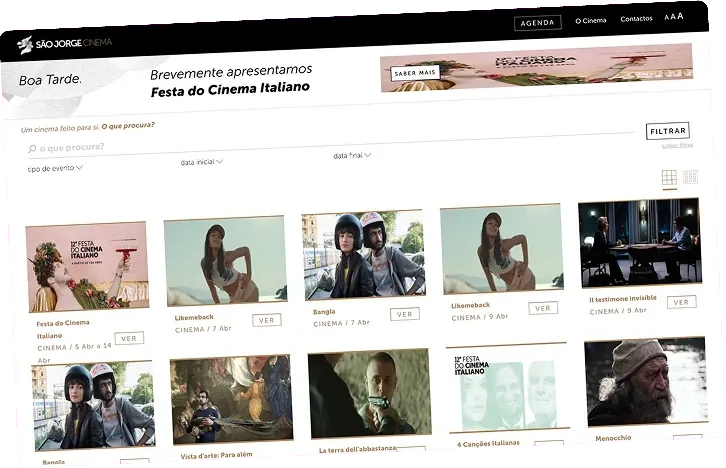Select the smallest font size A

(x=667, y=18)
